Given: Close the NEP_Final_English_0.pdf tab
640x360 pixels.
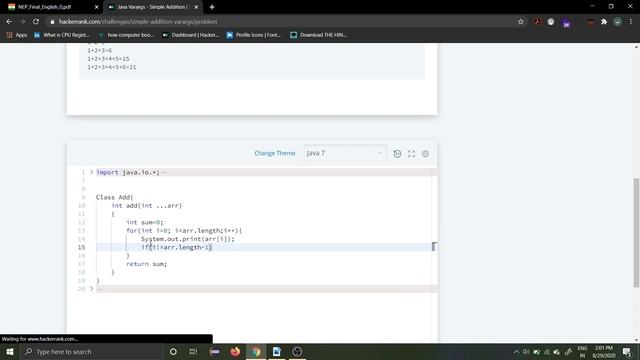Looking at the screenshot, I should 97,7.
